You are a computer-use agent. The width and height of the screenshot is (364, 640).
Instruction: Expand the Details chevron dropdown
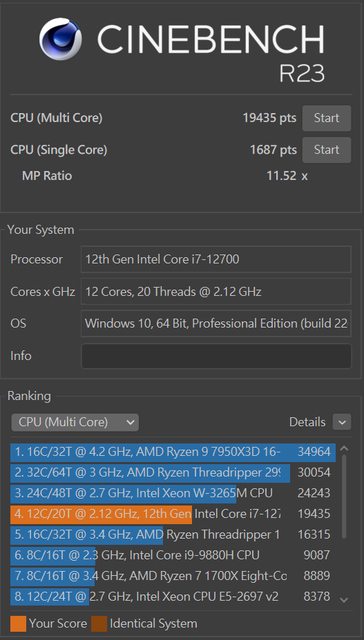pyautogui.click(x=342, y=422)
